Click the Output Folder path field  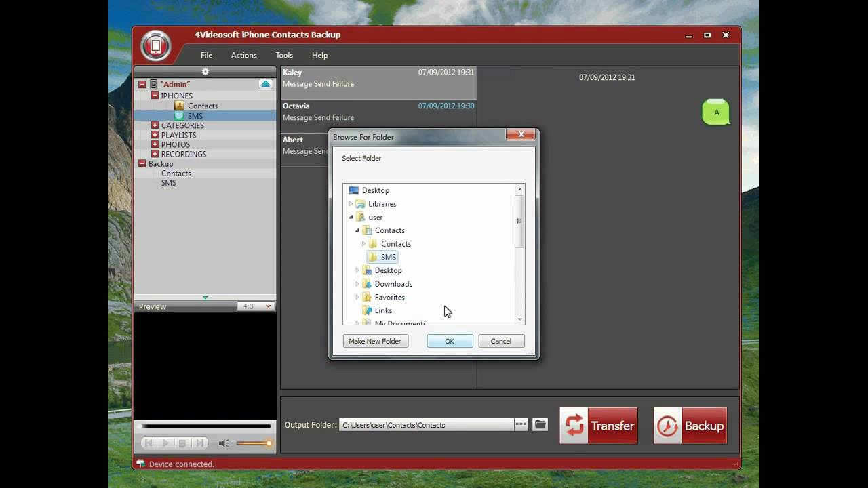click(x=427, y=425)
